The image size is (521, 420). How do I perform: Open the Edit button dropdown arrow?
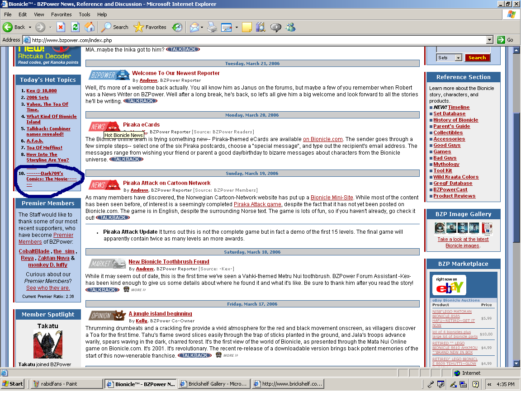237,27
